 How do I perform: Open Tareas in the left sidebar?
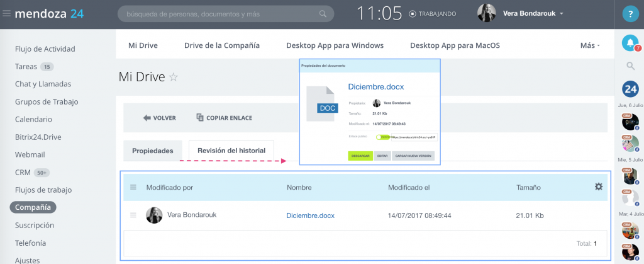pos(26,67)
